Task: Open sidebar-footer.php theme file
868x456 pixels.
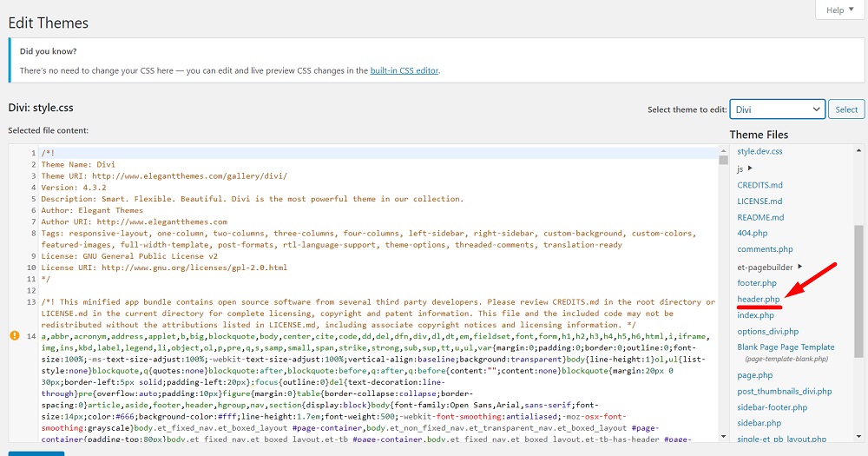Action: pos(772,407)
